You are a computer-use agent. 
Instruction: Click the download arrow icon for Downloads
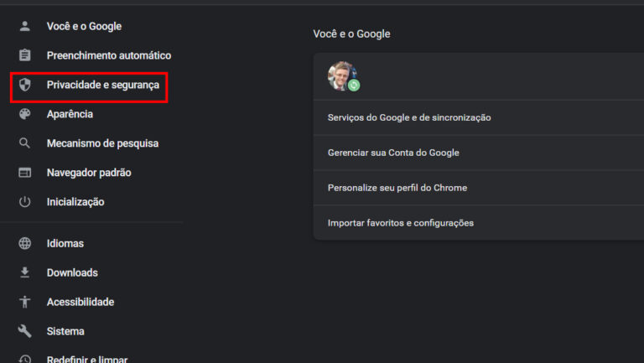point(25,272)
